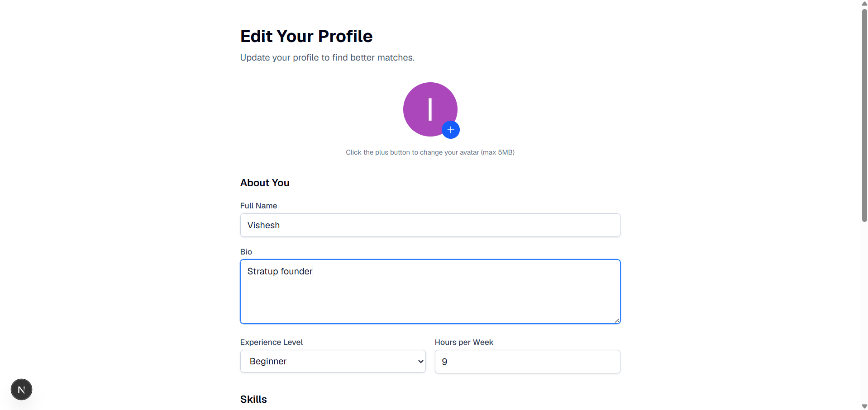Click the Edit Your Profile heading
The height and width of the screenshot is (410, 868).
point(306,36)
